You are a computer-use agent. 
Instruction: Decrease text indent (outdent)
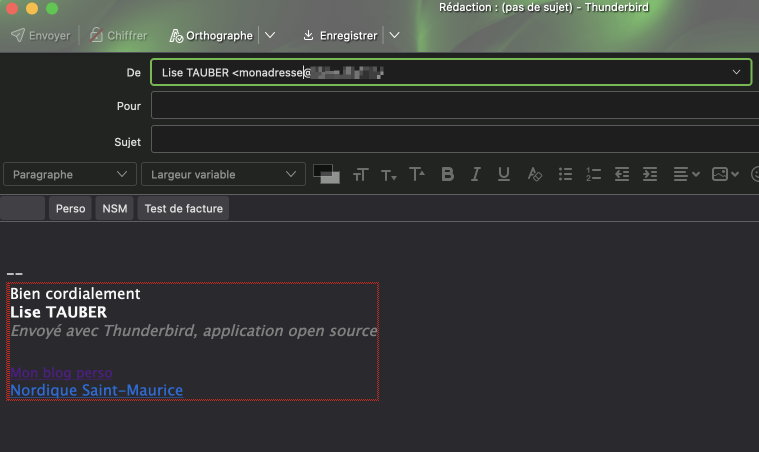pyautogui.click(x=621, y=174)
